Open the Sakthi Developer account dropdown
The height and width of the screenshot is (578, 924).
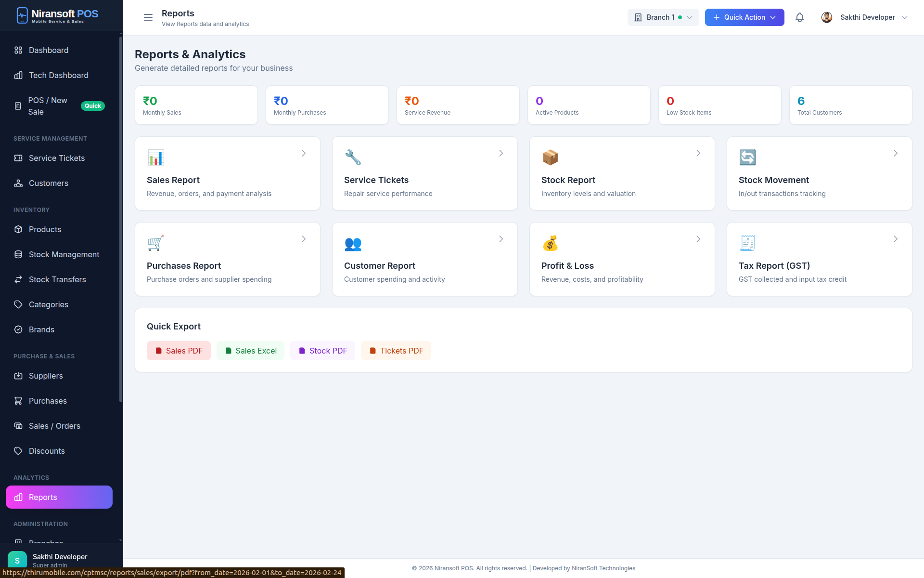865,17
